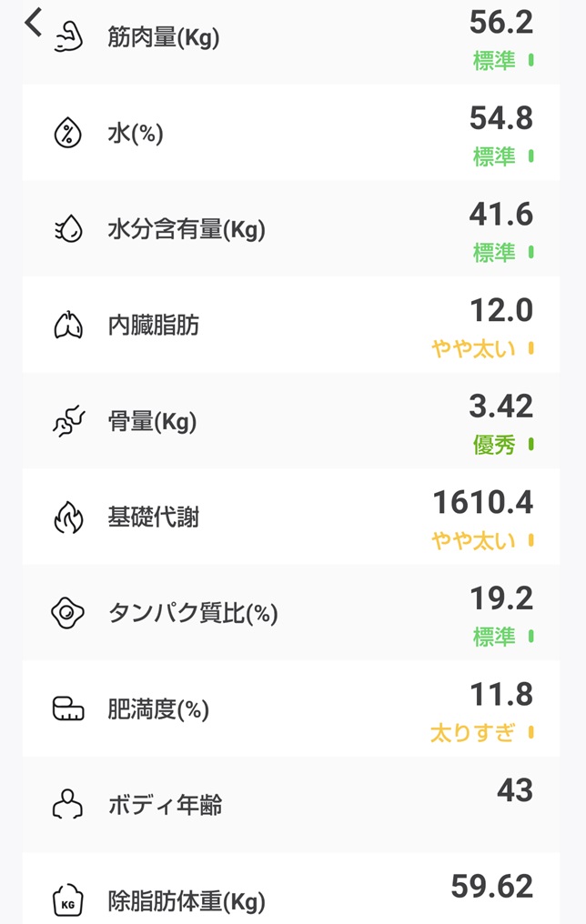586x924 pixels.
Task: Tap the 59.62 lean body mass value
Action: pos(492,887)
